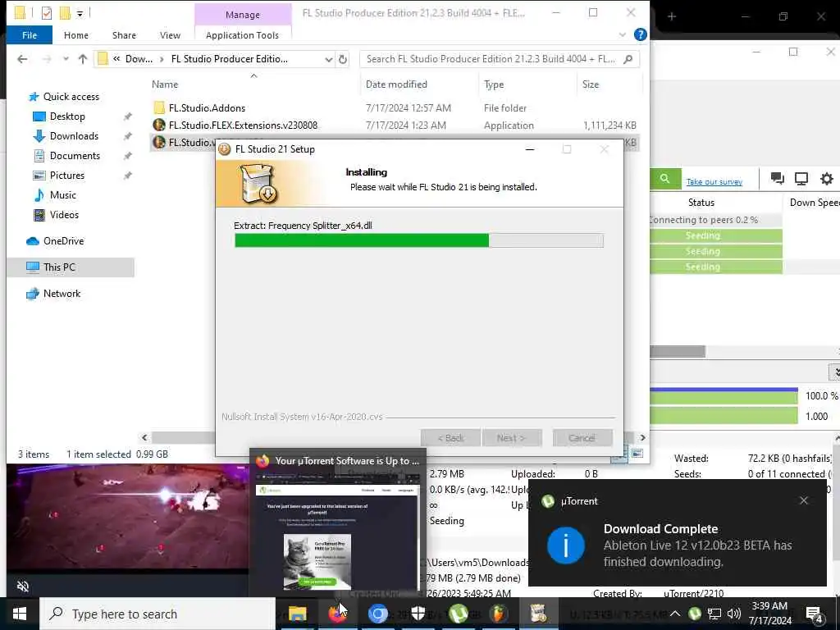
Task: Select the Application Tools tab
Action: pyautogui.click(x=242, y=35)
